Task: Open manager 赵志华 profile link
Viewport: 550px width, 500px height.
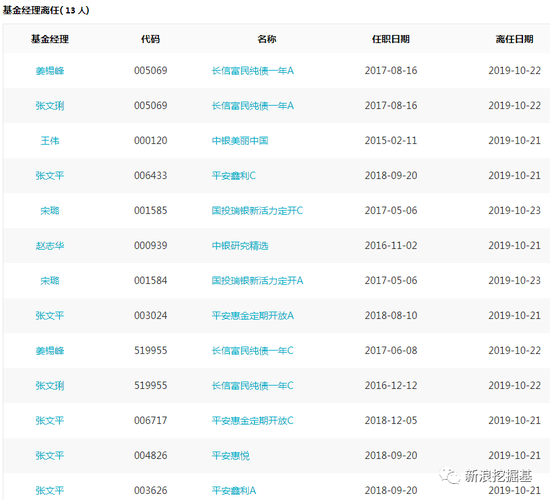Action: pos(50,246)
